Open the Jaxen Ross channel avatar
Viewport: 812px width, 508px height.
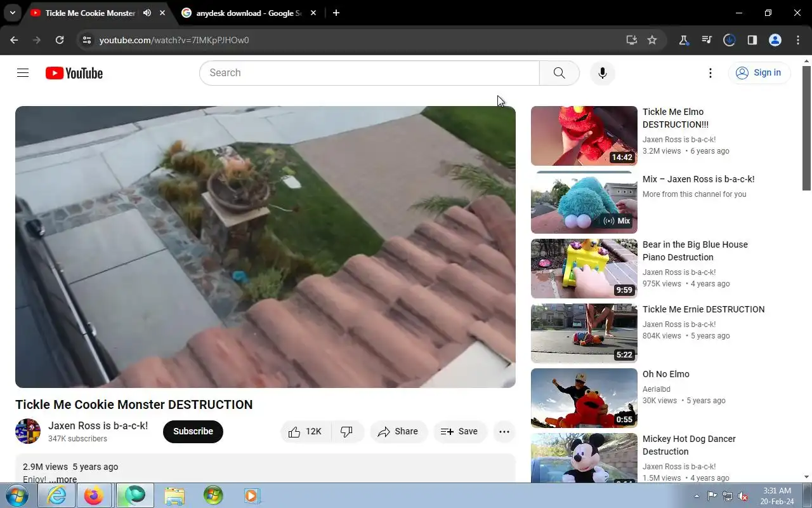[28, 431]
